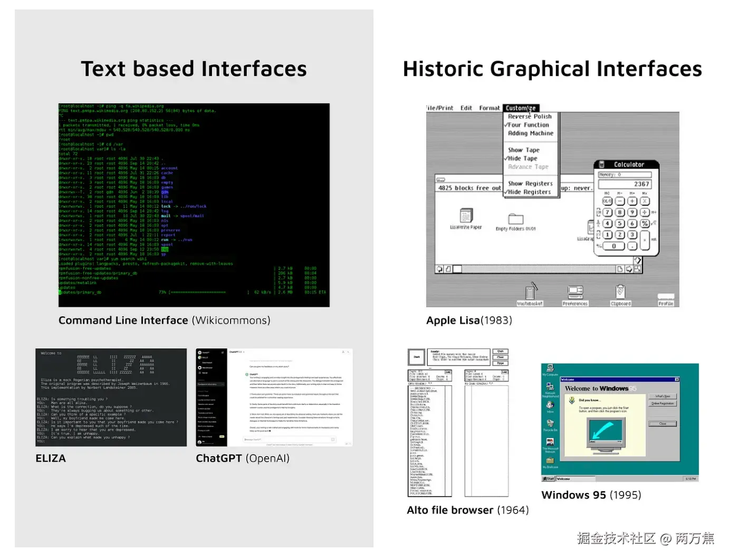The image size is (729, 560).
Task: Click the Lisa window right scroll arrow icon
Action: click(x=629, y=269)
